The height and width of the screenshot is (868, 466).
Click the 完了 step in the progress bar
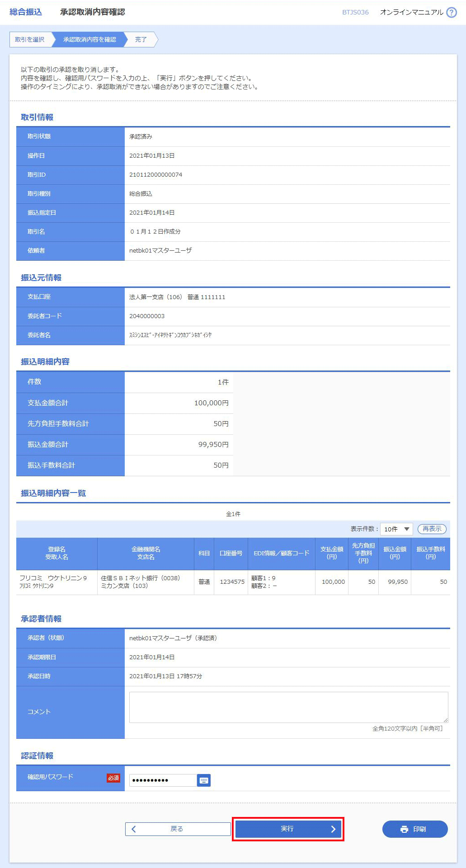click(141, 40)
